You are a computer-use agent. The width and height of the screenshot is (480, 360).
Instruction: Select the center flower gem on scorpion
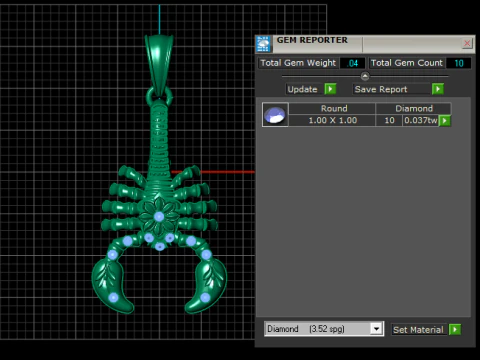click(x=159, y=217)
